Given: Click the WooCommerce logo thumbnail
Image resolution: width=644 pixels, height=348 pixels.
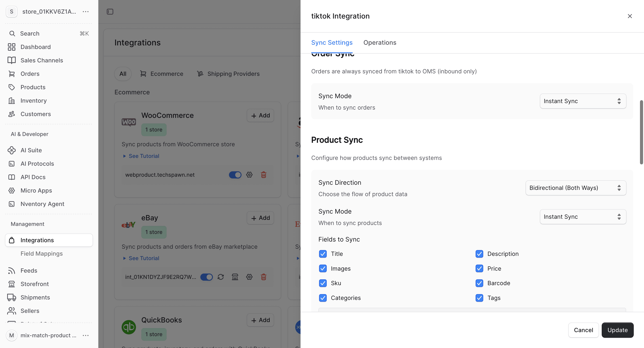Looking at the screenshot, I should (129, 122).
